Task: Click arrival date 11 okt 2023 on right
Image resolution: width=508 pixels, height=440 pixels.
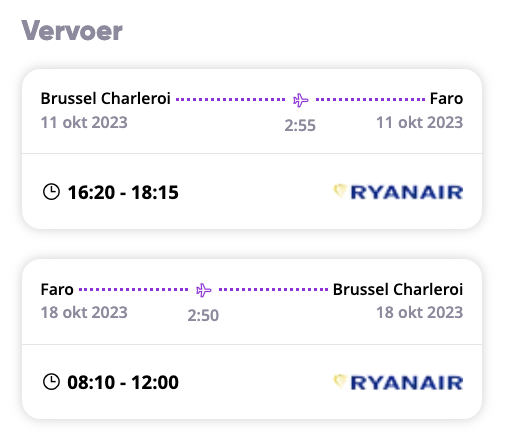Action: 420,122
